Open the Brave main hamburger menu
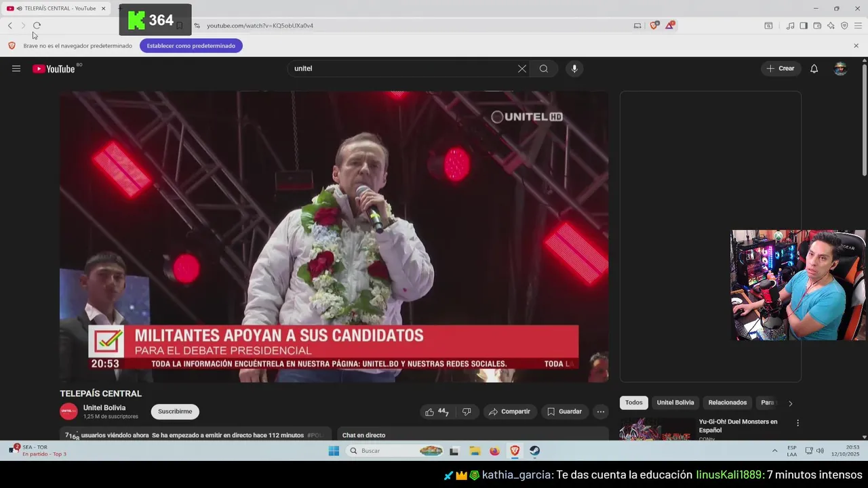This screenshot has height=488, width=868. click(x=858, y=26)
